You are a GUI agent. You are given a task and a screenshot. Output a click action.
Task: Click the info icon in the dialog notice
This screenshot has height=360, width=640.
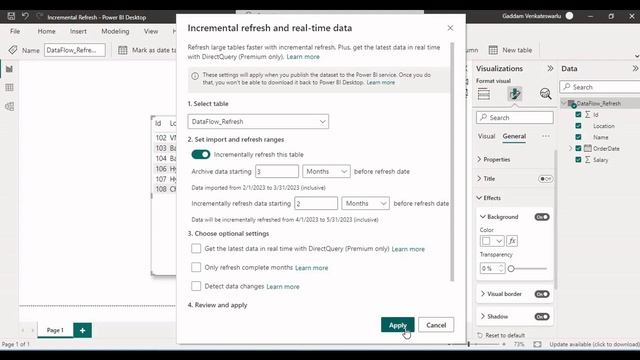click(x=195, y=76)
